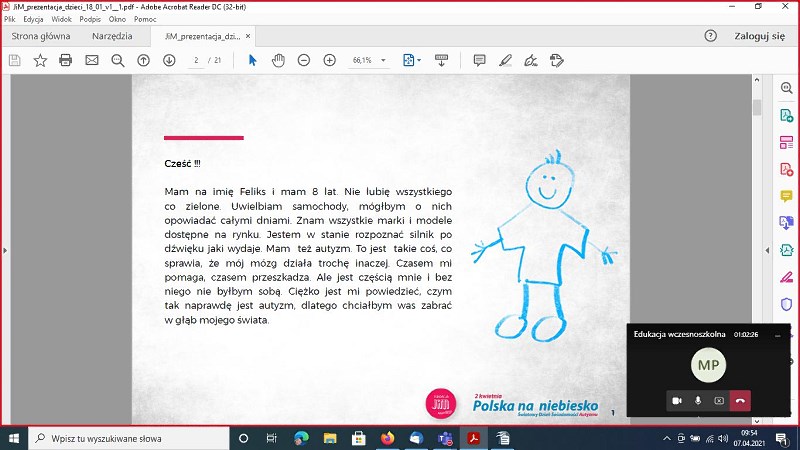Viewport: 800px width, 450px height.
Task: Zoom in with the plus icon
Action: click(x=329, y=60)
